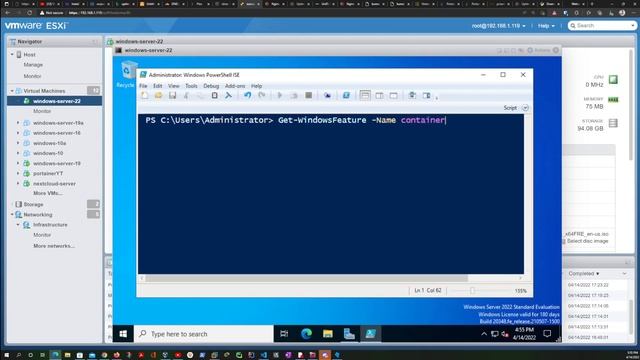
Task: Open Task View in the VM taskbar
Action: [284, 334]
